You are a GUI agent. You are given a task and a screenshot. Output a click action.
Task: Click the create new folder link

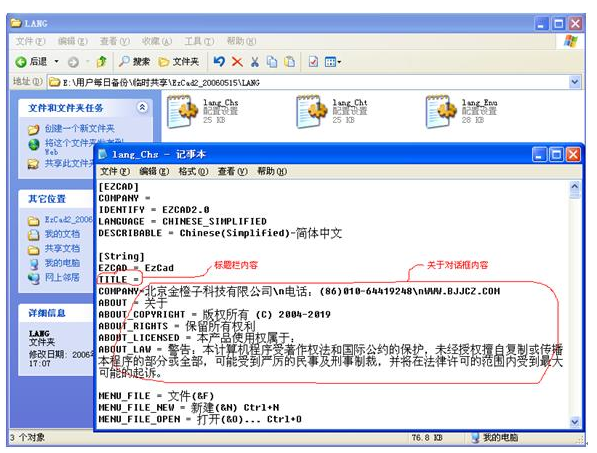[x=79, y=128]
